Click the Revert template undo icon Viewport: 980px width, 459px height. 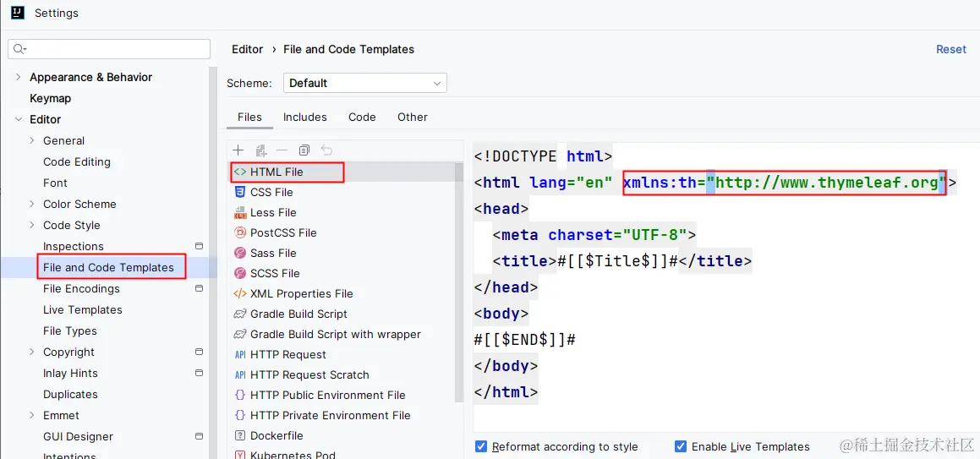coord(326,150)
